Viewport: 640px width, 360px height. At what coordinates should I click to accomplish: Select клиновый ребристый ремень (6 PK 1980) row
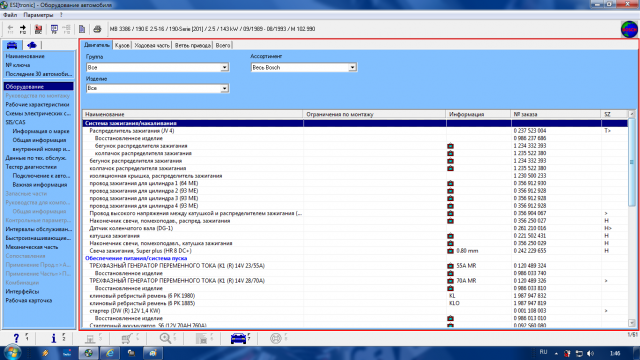coord(355,296)
